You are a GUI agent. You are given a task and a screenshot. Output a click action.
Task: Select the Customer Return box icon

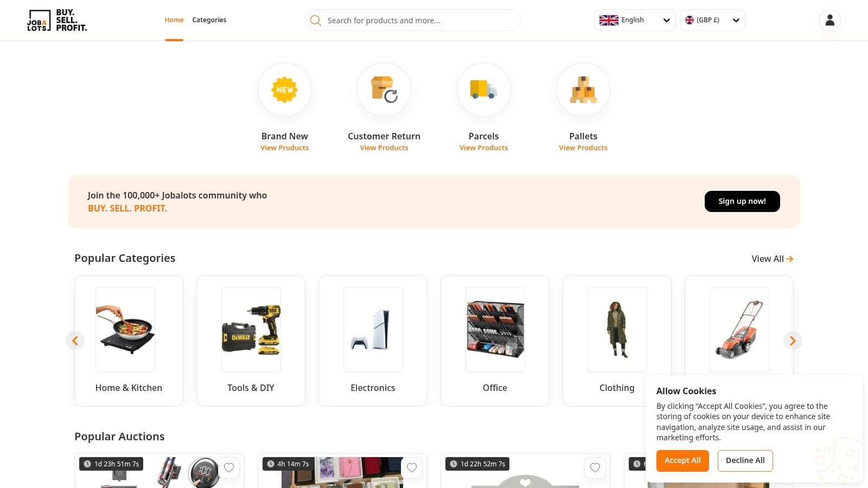pyautogui.click(x=384, y=89)
